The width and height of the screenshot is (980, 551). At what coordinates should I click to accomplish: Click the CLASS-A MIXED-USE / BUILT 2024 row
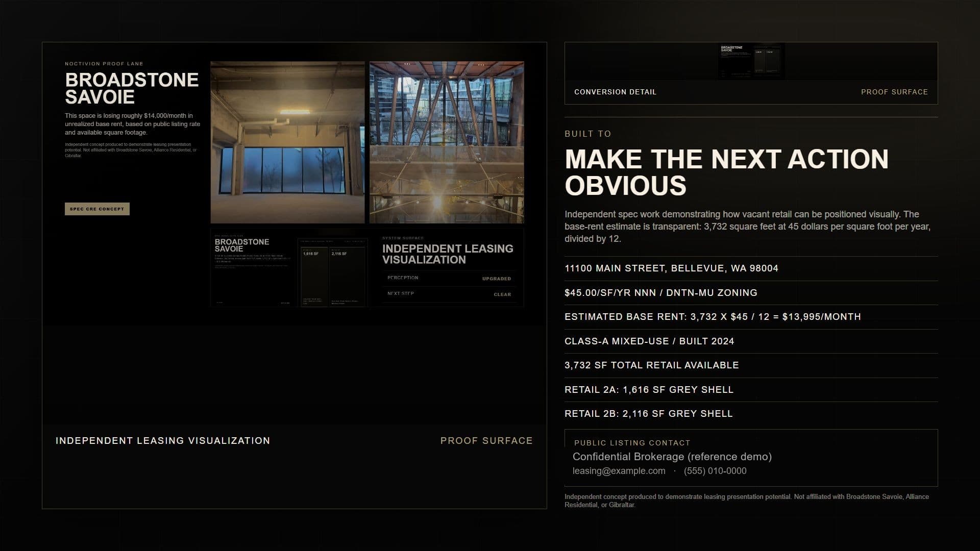[751, 341]
